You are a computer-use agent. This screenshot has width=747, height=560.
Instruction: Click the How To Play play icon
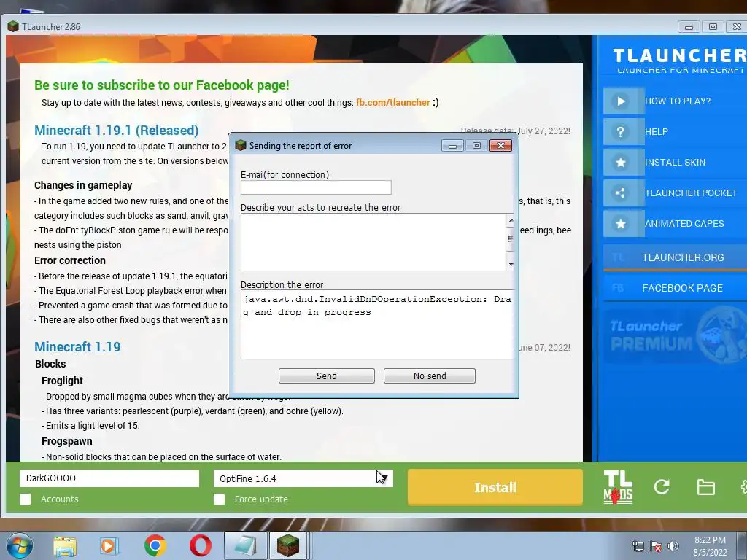[620, 101]
